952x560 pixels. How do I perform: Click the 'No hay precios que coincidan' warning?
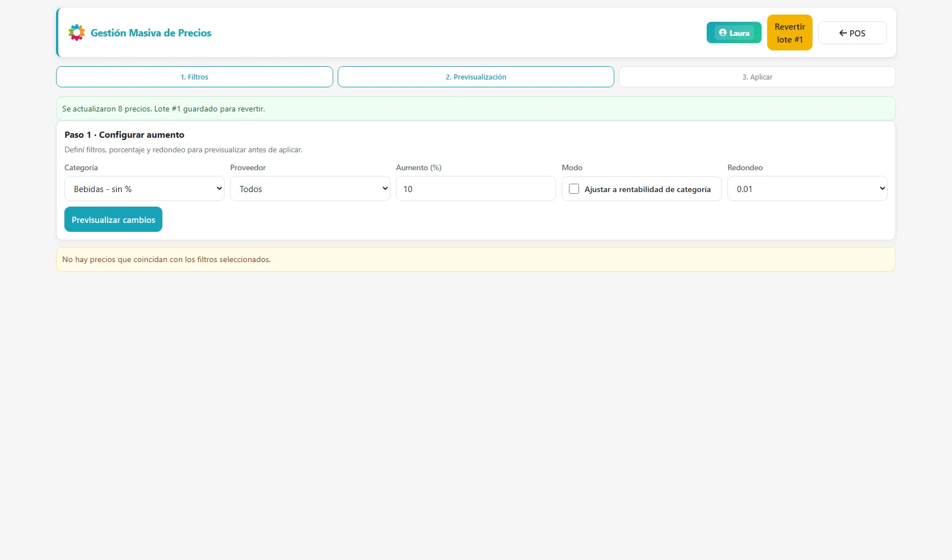tap(476, 259)
